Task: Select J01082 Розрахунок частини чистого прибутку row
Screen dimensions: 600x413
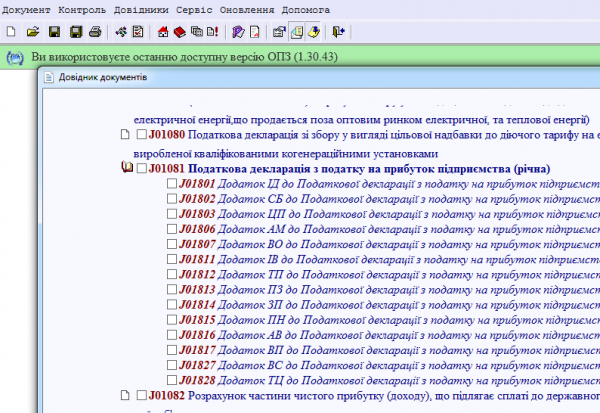Action: (374, 395)
